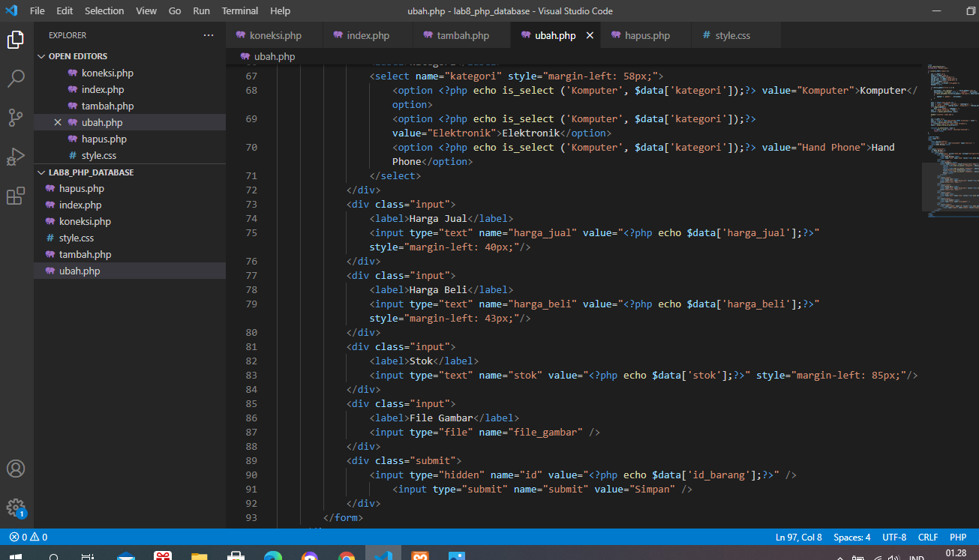979x560 pixels.
Task: Open the Terminal menu
Action: [x=239, y=10]
